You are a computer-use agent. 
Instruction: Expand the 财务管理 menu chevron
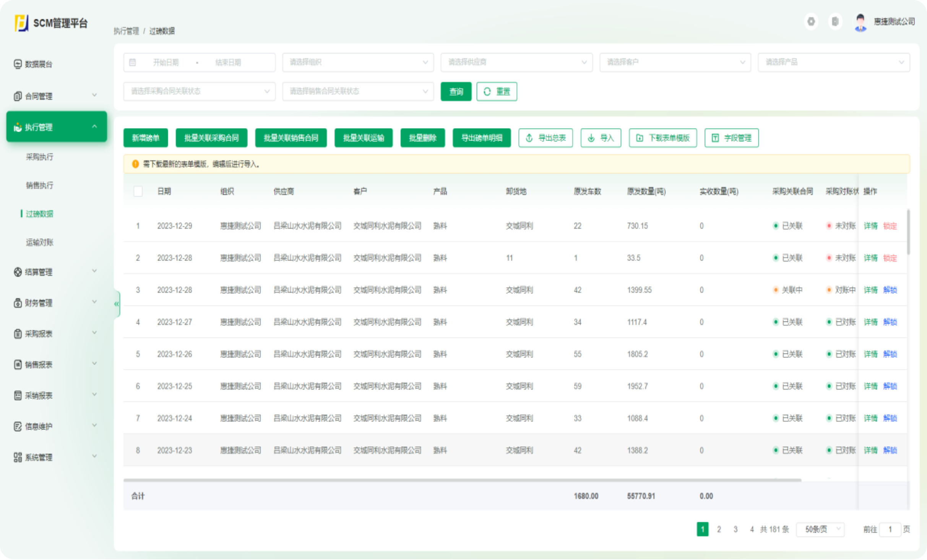[94, 302]
